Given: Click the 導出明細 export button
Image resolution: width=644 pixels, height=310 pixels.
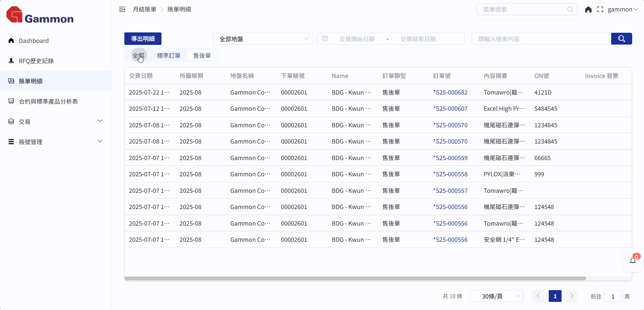Looking at the screenshot, I should click(x=143, y=39).
